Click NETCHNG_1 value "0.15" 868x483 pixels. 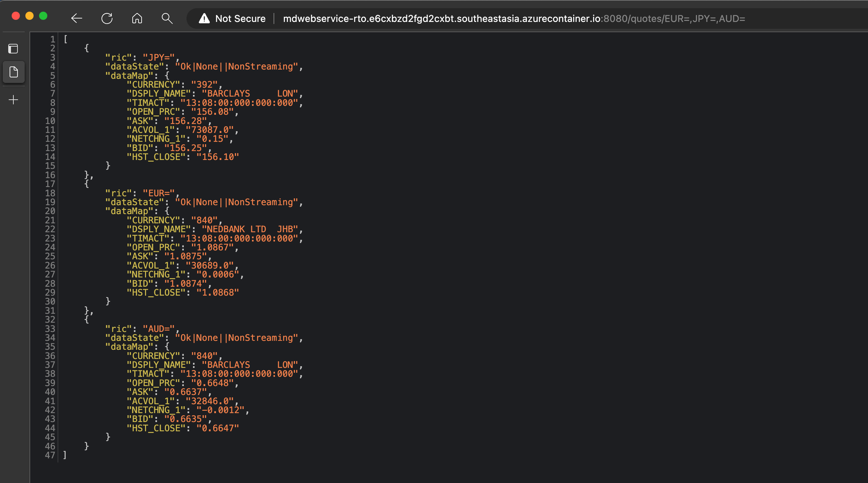click(x=213, y=139)
